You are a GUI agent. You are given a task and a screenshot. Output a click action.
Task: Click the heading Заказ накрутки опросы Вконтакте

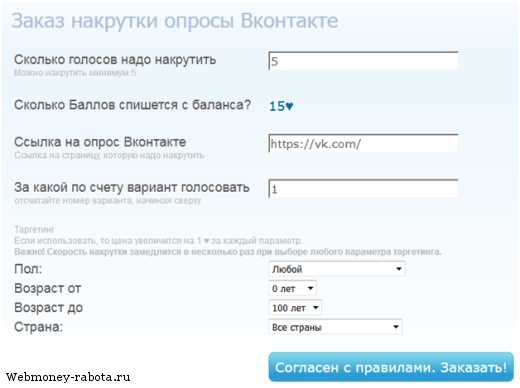point(175,21)
